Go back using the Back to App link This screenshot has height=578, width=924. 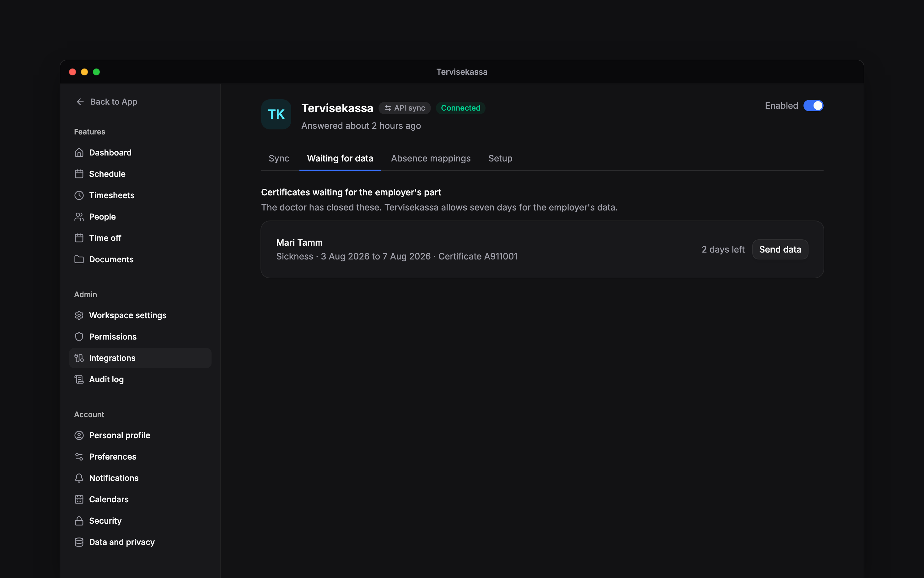pos(106,102)
